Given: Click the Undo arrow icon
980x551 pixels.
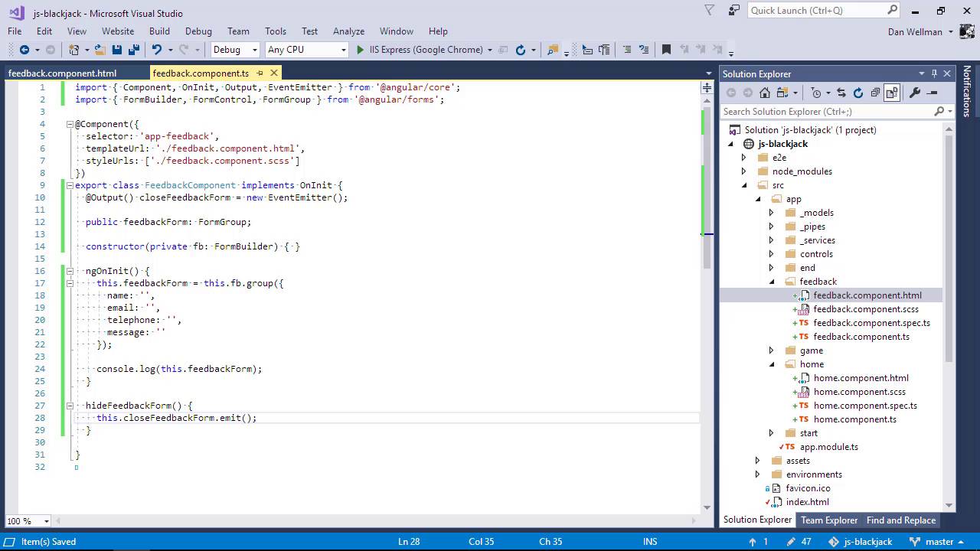Looking at the screenshot, I should (x=157, y=50).
